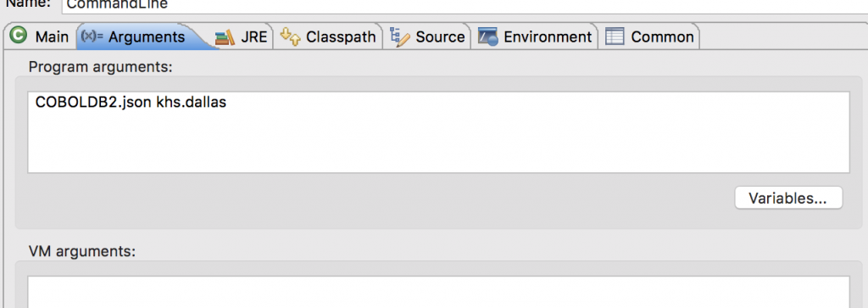Place cursor in COBOLDB2.json text
The width and height of the screenshot is (868, 308).
click(93, 103)
